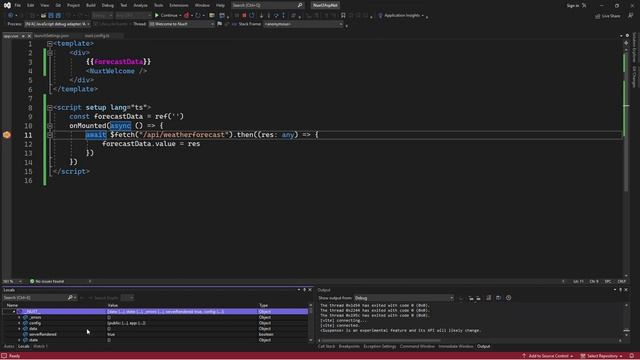640x360 pixels.
Task: Focus the Locals search field
Action: tap(35, 298)
